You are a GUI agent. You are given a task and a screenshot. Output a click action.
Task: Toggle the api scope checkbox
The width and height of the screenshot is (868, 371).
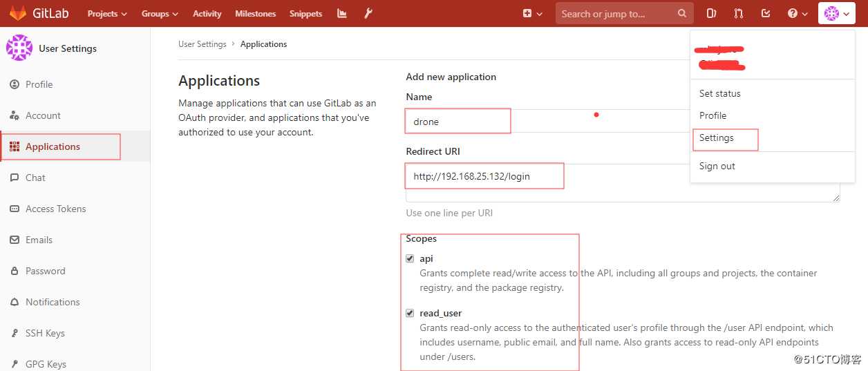410,258
